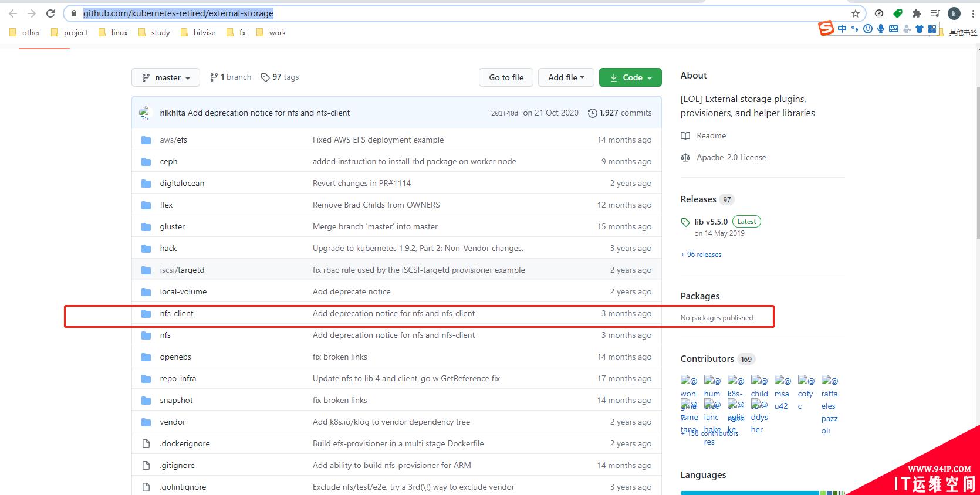Click the Sogou user account icon
Screen dimensions: 980x495
[x=907, y=29]
